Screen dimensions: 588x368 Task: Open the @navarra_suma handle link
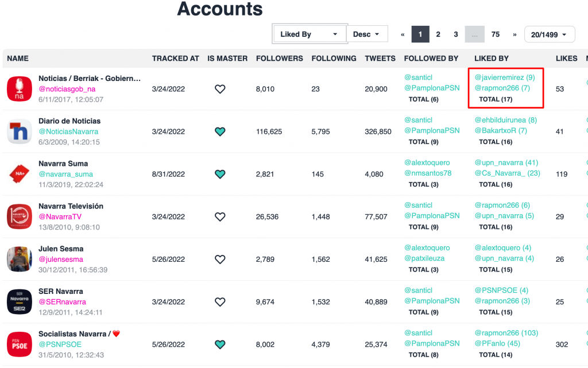click(65, 174)
